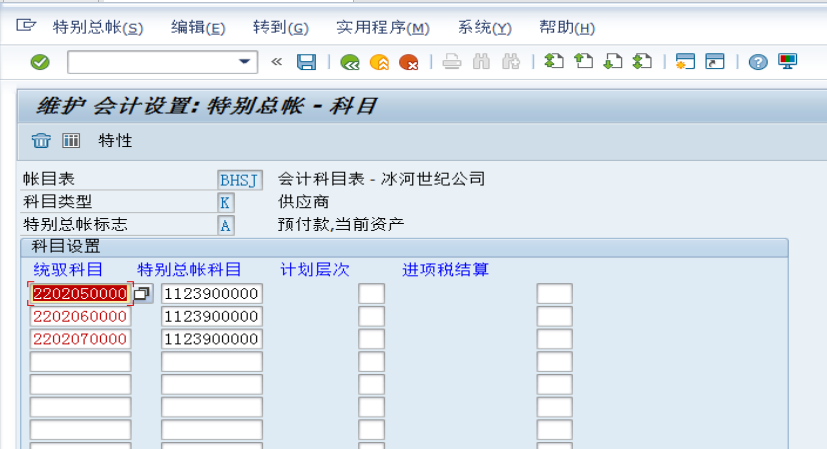Click Customize Local Layout monitor icon
This screenshot has height=449, width=827.
(787, 62)
